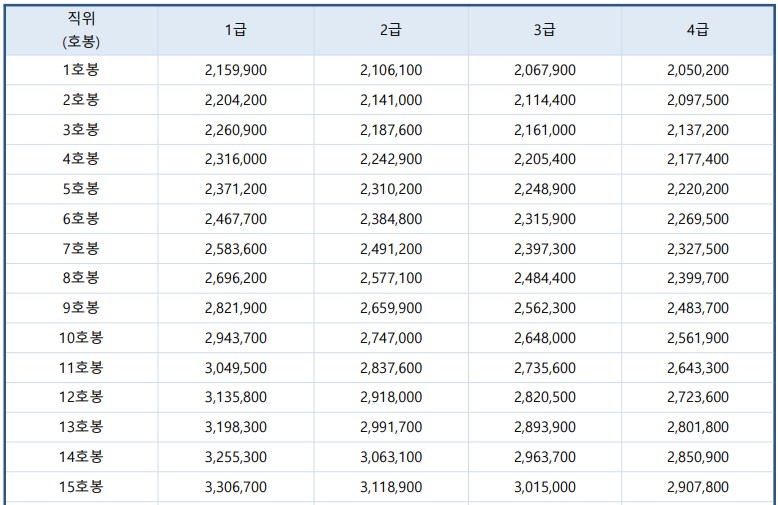
Task: Click the 11호봉 row label
Action: (x=81, y=368)
